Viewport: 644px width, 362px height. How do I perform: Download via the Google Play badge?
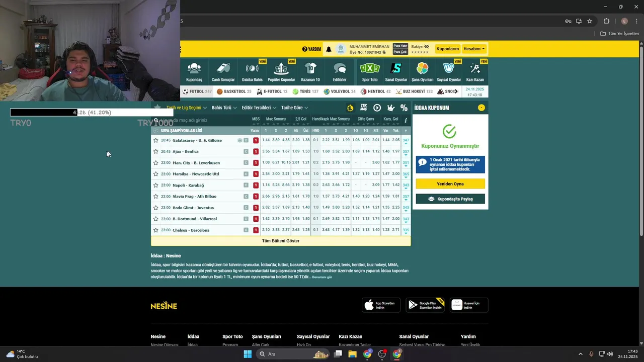pos(425,305)
